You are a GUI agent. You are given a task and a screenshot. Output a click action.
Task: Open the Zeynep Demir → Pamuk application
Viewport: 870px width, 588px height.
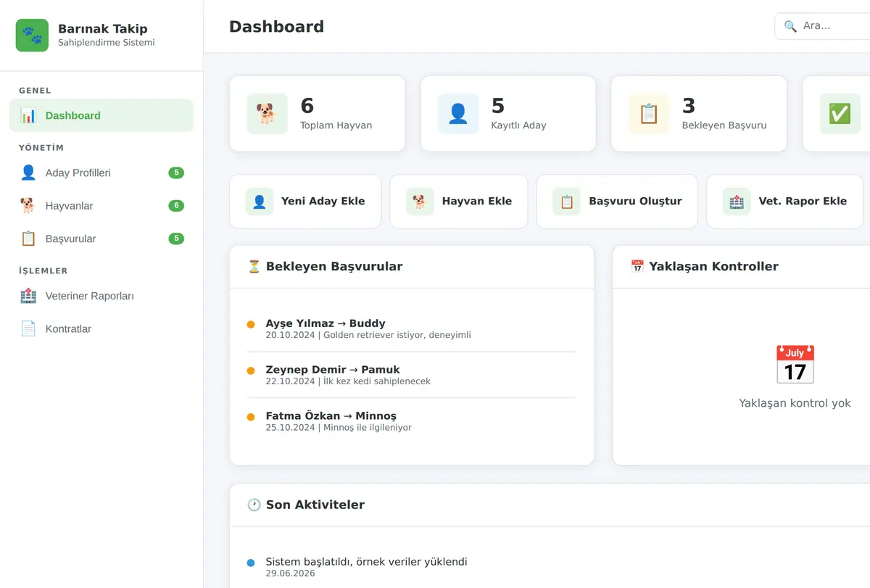412,375
